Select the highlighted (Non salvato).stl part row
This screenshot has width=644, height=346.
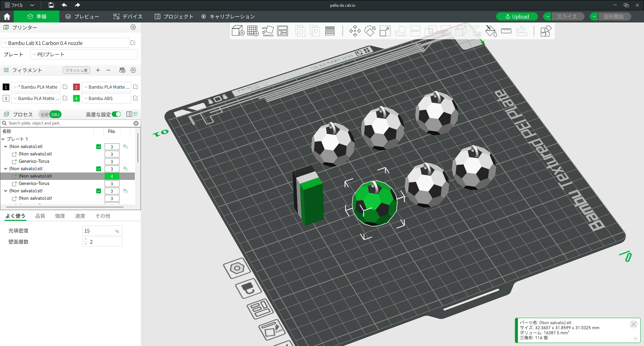[67, 176]
